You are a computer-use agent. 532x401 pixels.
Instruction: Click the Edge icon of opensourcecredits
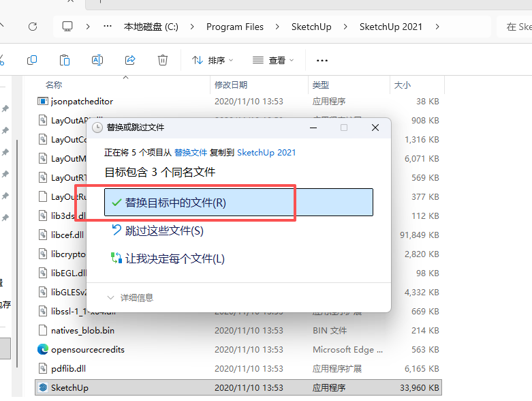[x=43, y=349]
